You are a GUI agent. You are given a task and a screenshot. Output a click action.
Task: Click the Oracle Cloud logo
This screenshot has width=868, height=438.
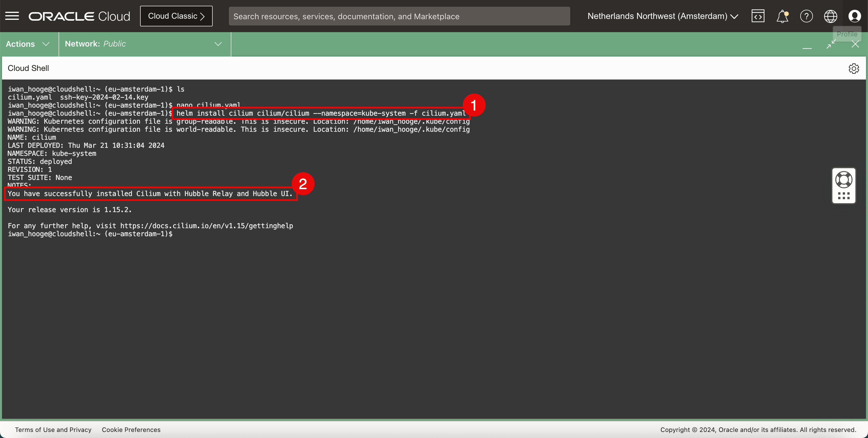tap(79, 16)
